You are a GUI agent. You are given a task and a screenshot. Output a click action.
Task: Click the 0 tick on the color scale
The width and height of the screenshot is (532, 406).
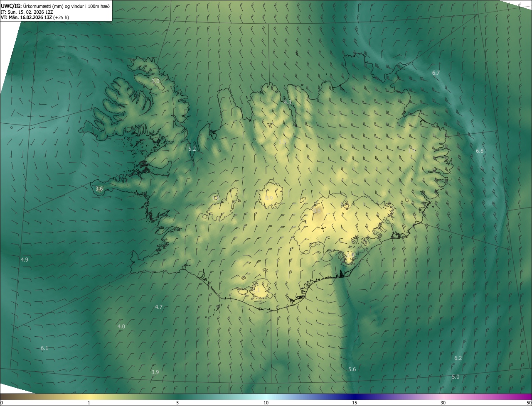[x=2, y=403]
